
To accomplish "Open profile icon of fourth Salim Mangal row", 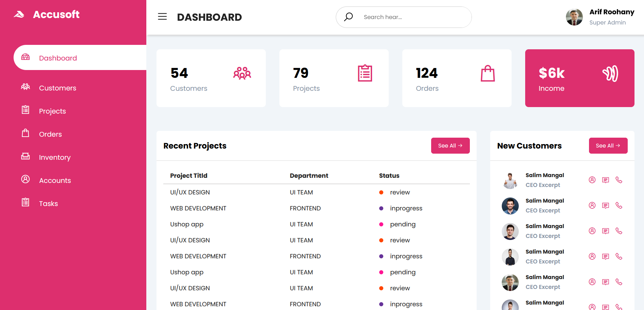I will coord(592,256).
